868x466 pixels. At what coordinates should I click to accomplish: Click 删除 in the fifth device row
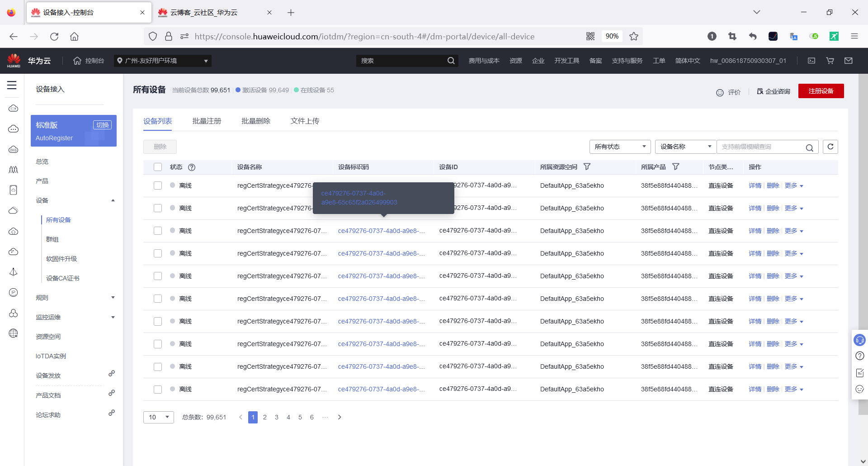[773, 276]
